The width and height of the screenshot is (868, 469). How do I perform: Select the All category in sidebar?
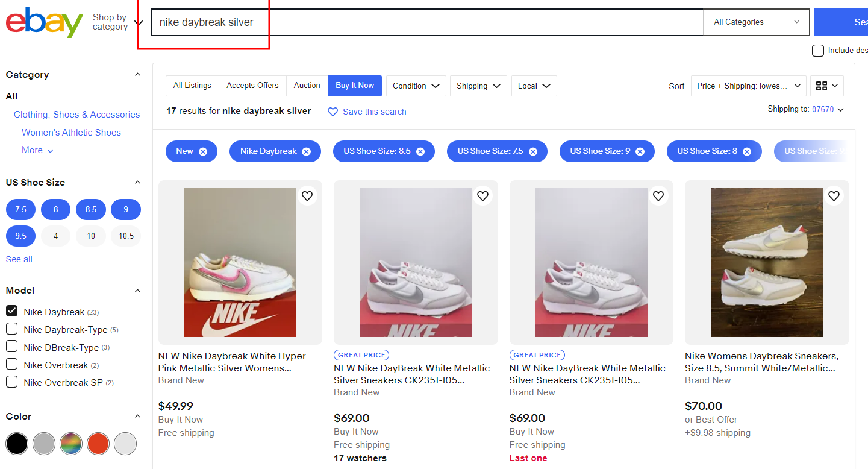pyautogui.click(x=11, y=96)
